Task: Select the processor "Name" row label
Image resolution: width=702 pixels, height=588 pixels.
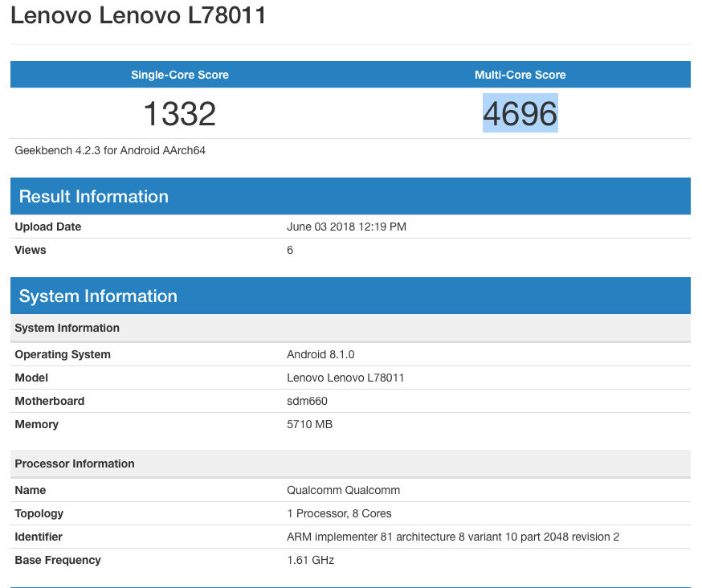Action: 31,490
